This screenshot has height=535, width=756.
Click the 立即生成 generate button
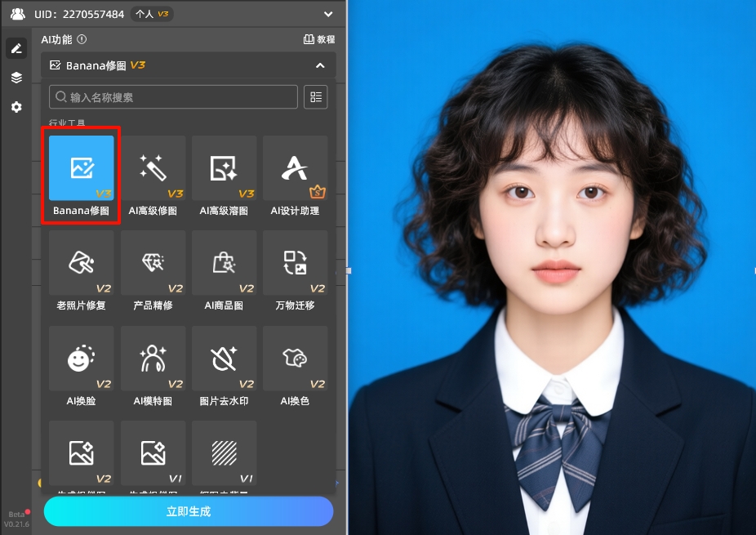tap(189, 511)
